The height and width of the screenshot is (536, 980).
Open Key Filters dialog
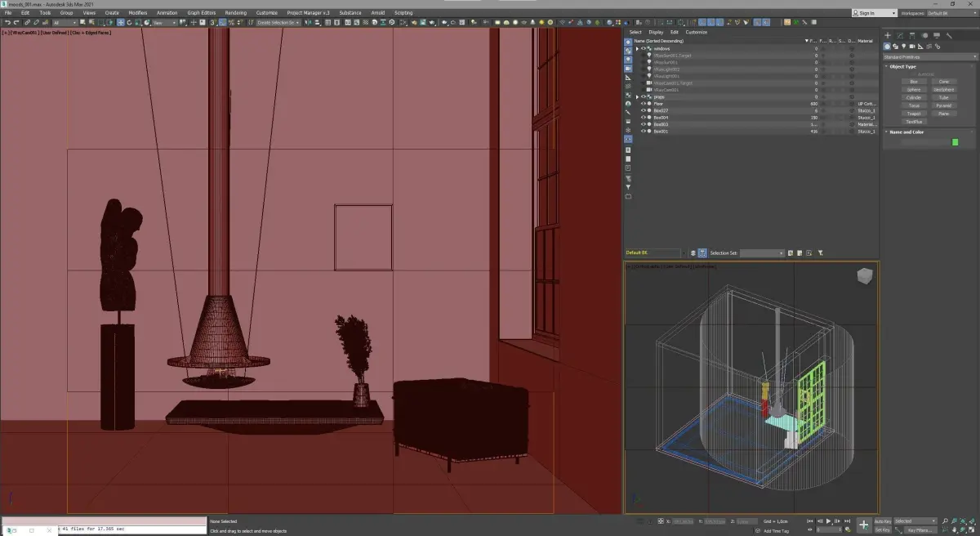921,529
